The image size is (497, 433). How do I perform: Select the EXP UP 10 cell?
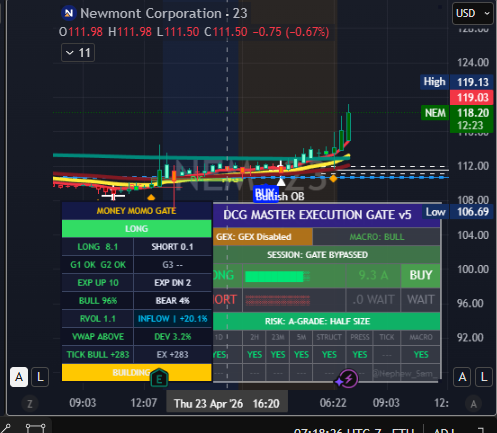tap(98, 283)
